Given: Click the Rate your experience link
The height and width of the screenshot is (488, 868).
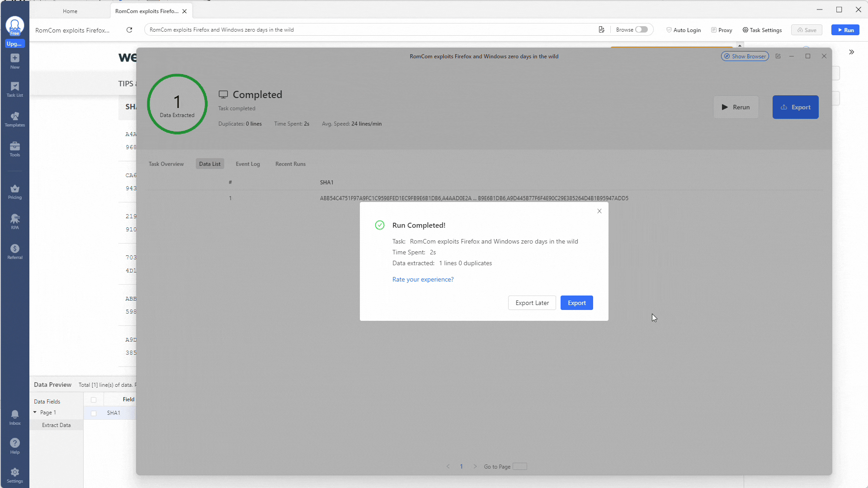Looking at the screenshot, I should coord(423,279).
